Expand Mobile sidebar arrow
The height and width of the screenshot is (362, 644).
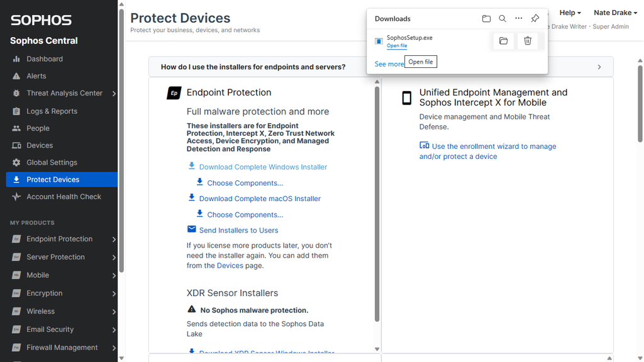(114, 275)
